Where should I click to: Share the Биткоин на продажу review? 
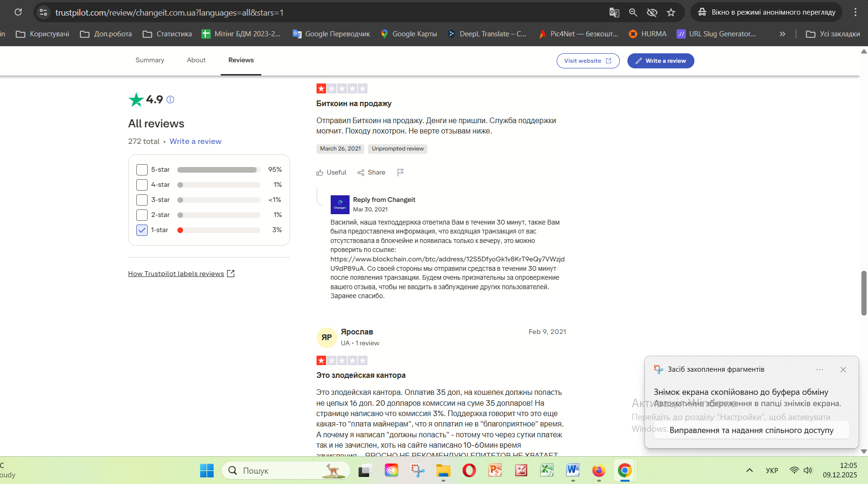[371, 173]
